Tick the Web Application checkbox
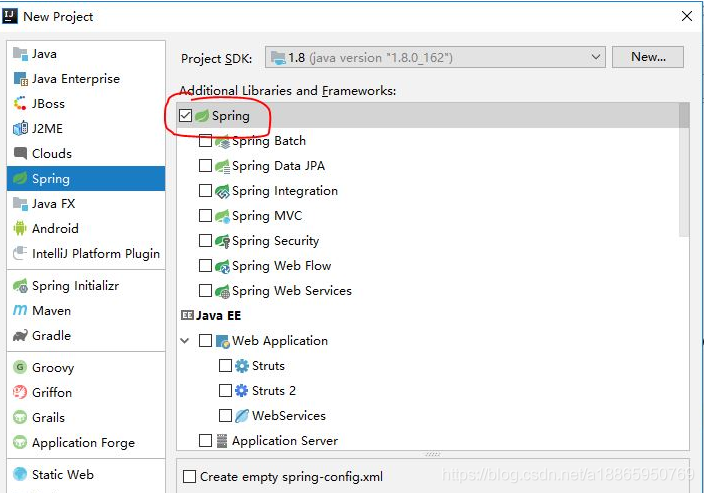The image size is (704, 493). [x=205, y=341]
